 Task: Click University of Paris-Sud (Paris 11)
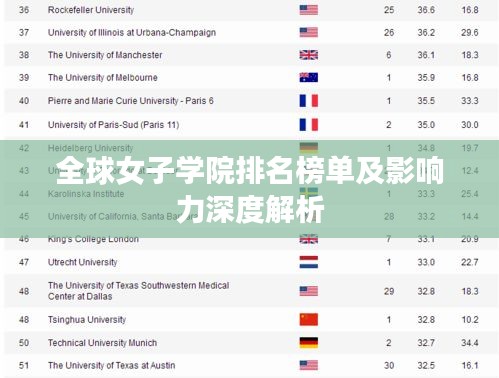[113, 125]
